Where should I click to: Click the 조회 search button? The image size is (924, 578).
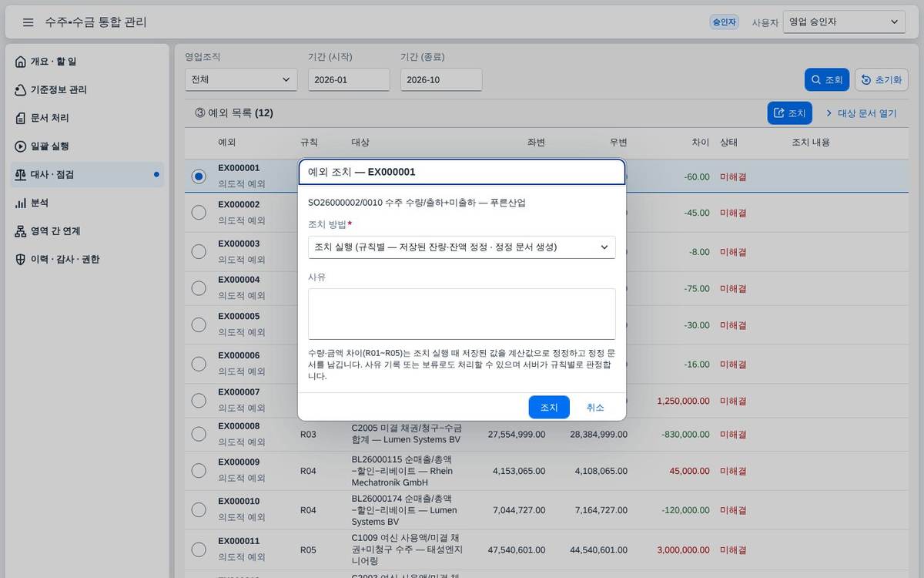click(x=827, y=79)
